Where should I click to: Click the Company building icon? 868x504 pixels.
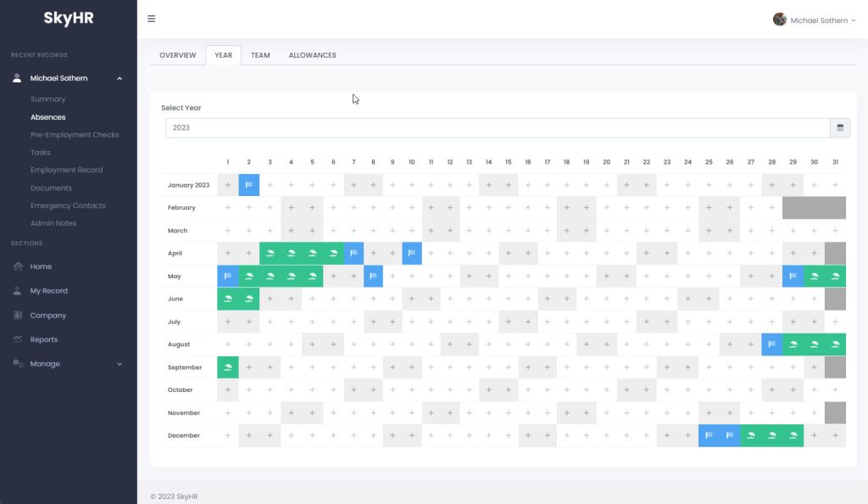(x=18, y=316)
